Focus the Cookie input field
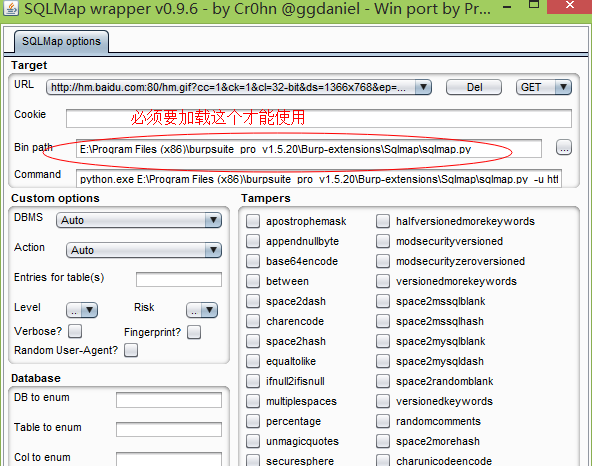The height and width of the screenshot is (466, 592). 319,118
